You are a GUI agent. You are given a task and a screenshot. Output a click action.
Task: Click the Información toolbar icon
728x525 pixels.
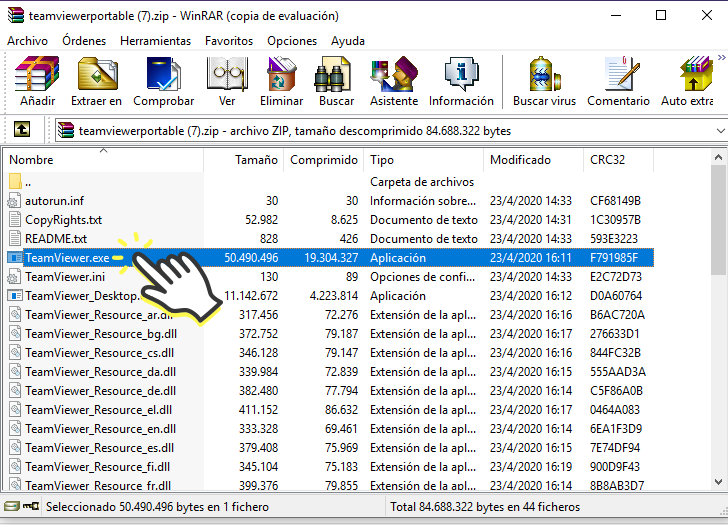[x=461, y=74]
